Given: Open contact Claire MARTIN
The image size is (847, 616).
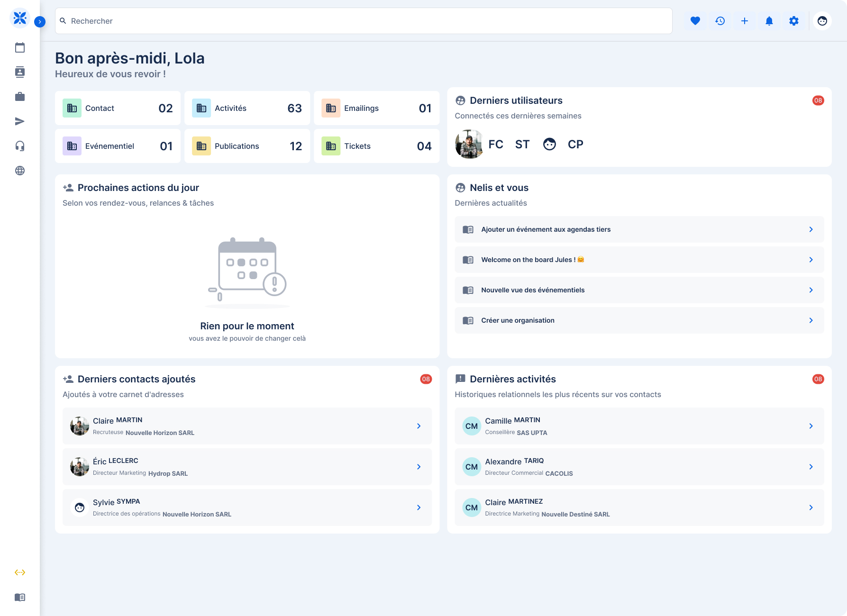Looking at the screenshot, I should 247,426.
